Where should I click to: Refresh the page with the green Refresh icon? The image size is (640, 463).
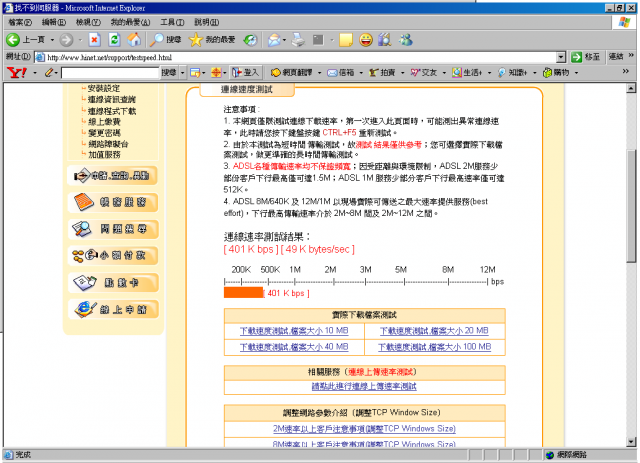click(x=114, y=40)
